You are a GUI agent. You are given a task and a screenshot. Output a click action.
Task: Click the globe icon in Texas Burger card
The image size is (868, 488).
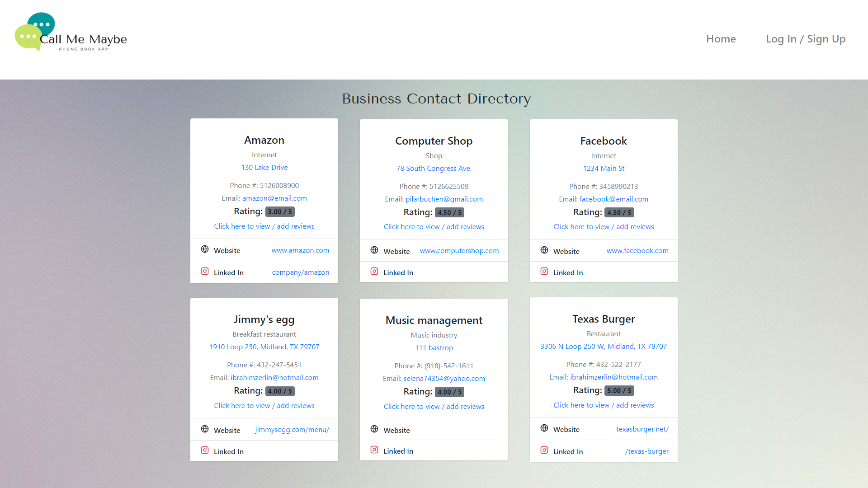click(x=544, y=428)
